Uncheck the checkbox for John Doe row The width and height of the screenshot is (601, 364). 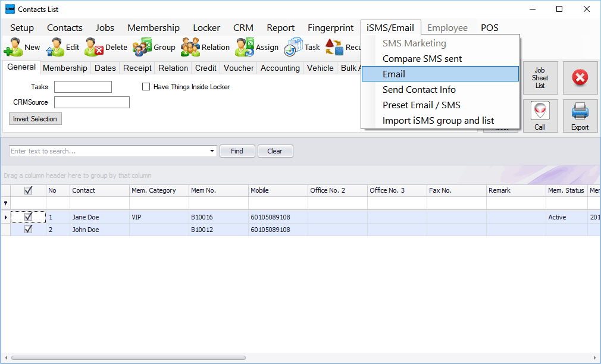tap(28, 229)
